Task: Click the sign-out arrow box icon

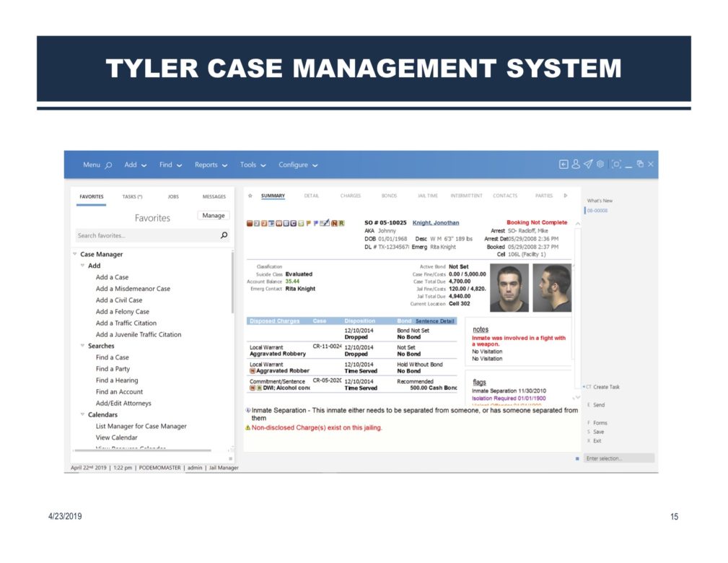Action: point(563,165)
